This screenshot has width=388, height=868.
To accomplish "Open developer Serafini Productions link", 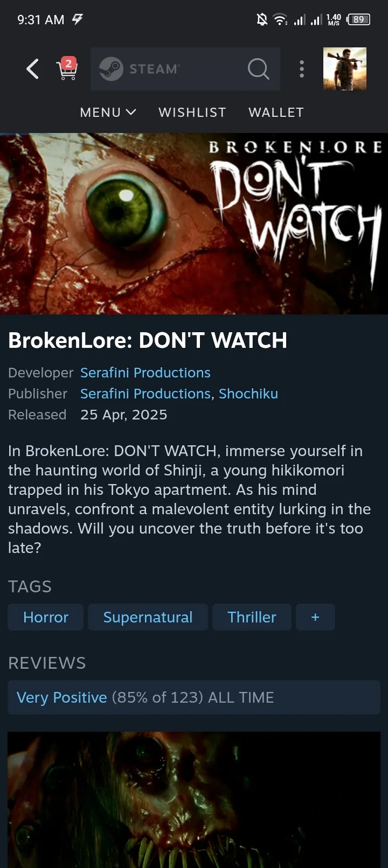I will [x=145, y=373].
